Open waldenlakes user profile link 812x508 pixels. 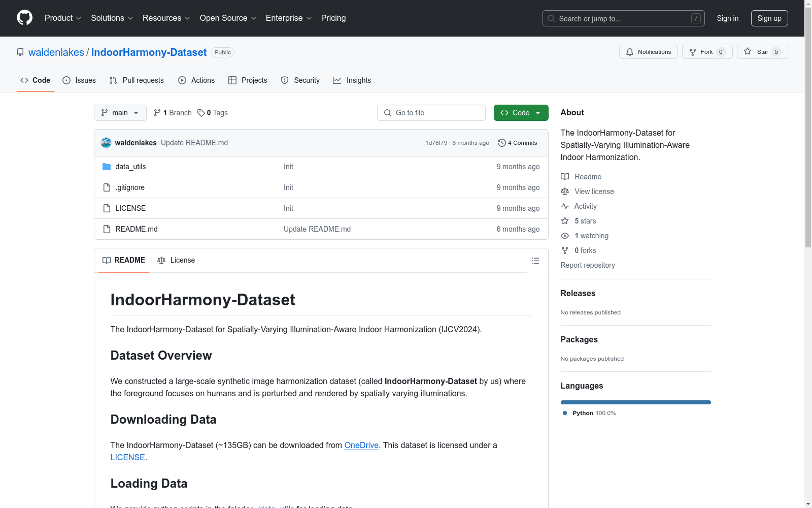pyautogui.click(x=56, y=52)
